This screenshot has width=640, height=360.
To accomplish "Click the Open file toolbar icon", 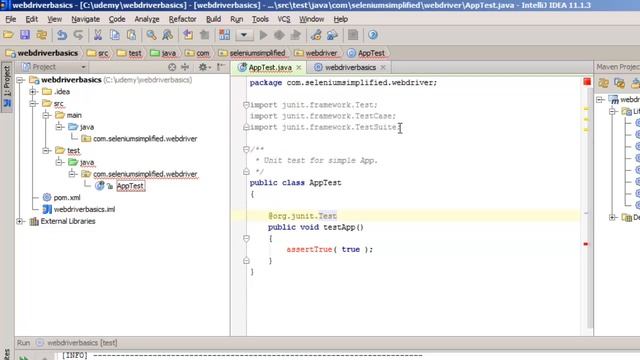I will click(8, 35).
